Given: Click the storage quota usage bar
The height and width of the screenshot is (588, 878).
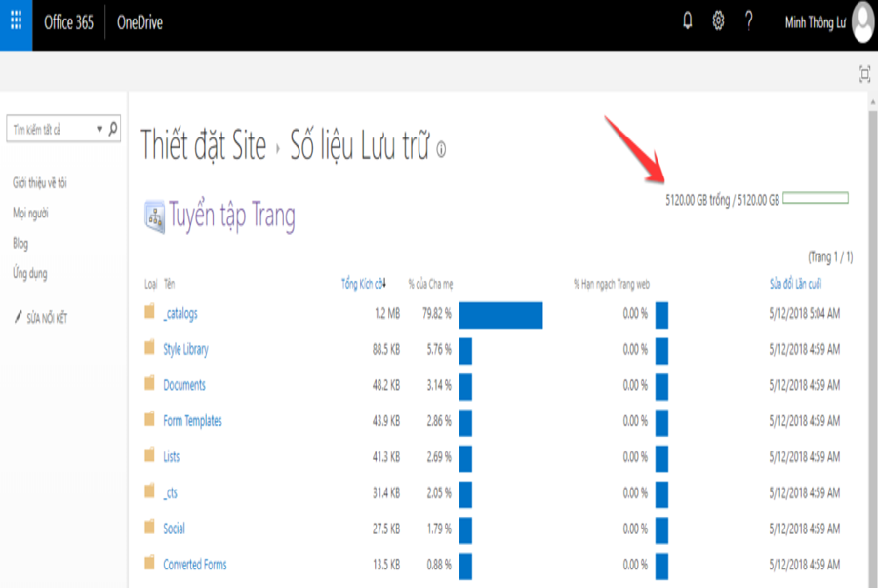Looking at the screenshot, I should pyautogui.click(x=815, y=199).
